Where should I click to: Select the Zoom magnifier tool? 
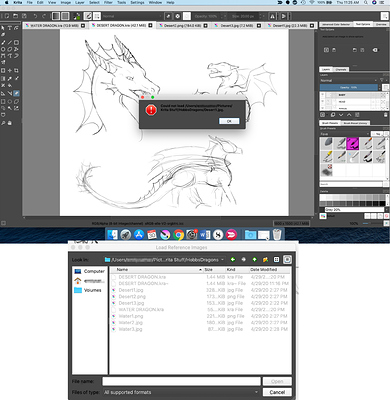[3, 123]
